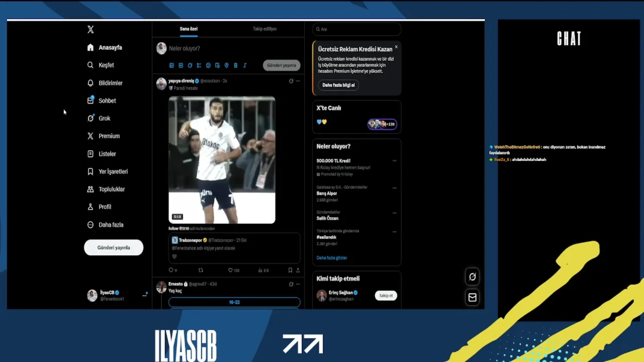Open options for Barış Alper trend
644x362 pixels.
click(394, 188)
